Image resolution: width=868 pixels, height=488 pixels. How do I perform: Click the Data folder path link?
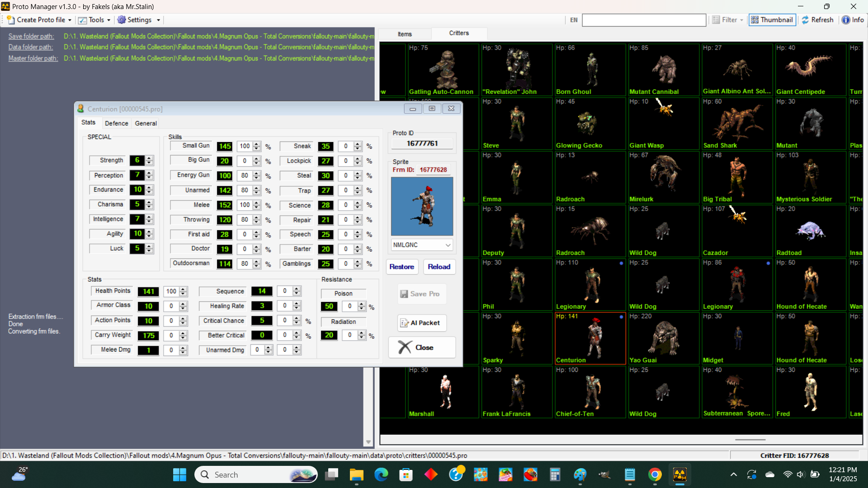click(30, 47)
